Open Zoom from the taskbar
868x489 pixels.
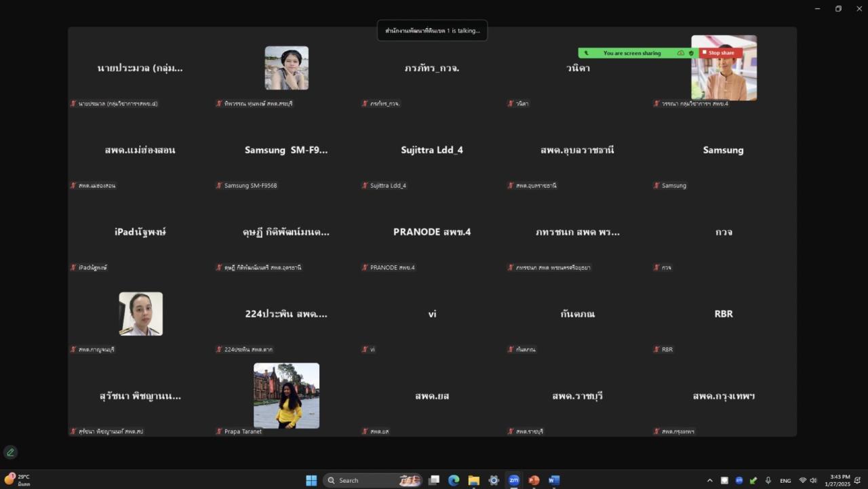[513, 480]
